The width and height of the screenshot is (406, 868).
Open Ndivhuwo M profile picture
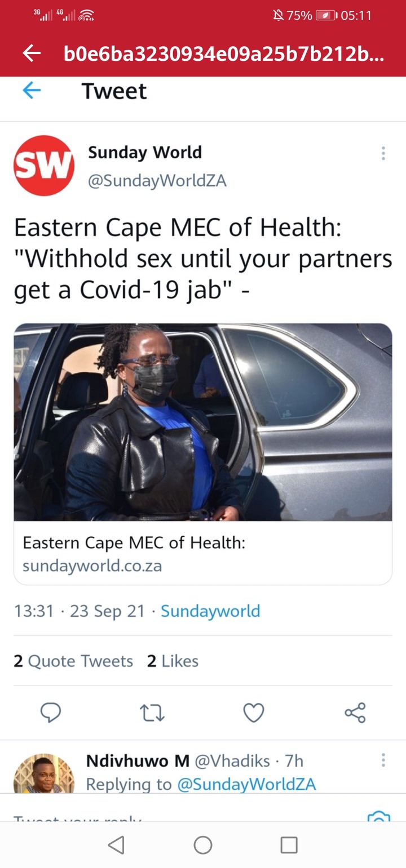tap(44, 773)
